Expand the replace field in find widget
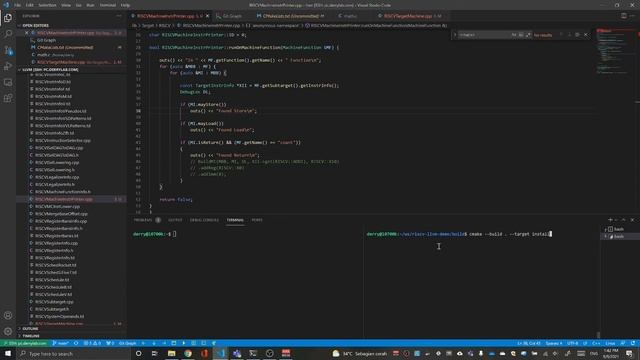 tap(455, 35)
